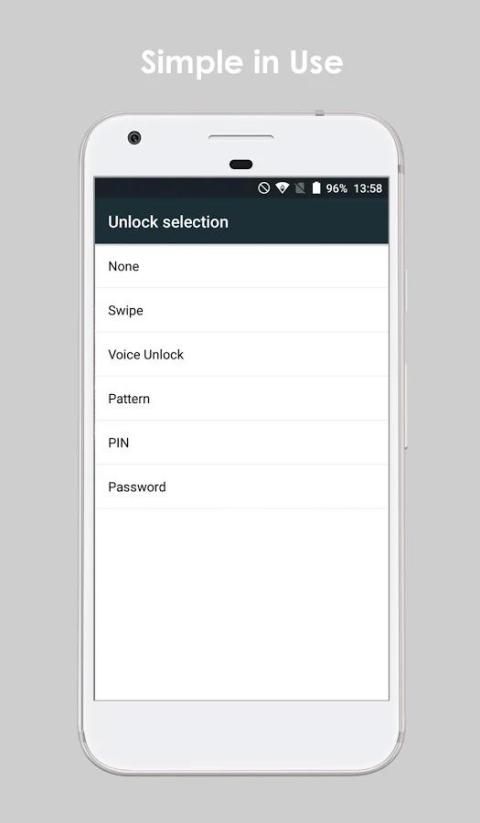
Task: Select None as unlock method
Action: tap(242, 266)
